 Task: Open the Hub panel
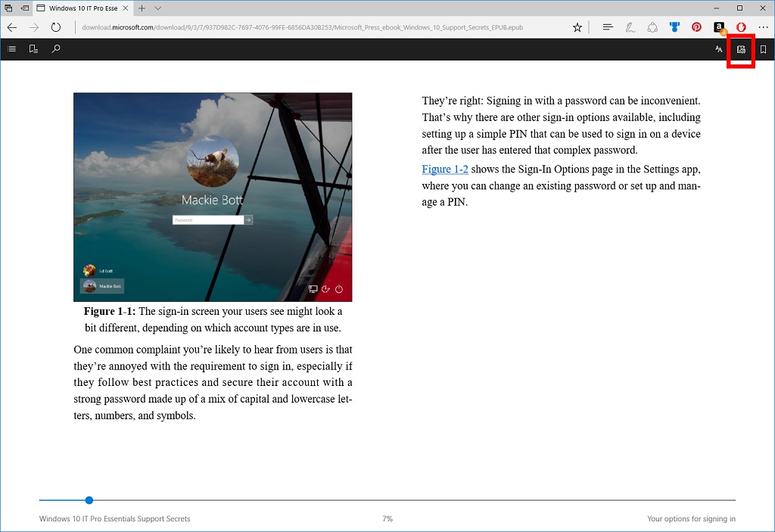(608, 26)
